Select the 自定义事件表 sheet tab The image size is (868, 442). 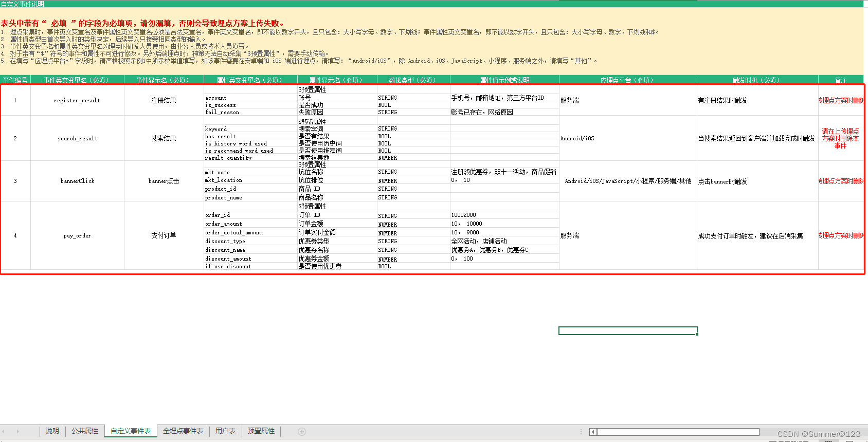click(131, 431)
